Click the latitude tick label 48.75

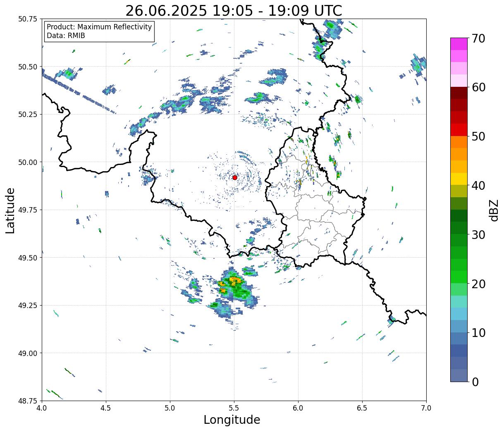(x=28, y=401)
